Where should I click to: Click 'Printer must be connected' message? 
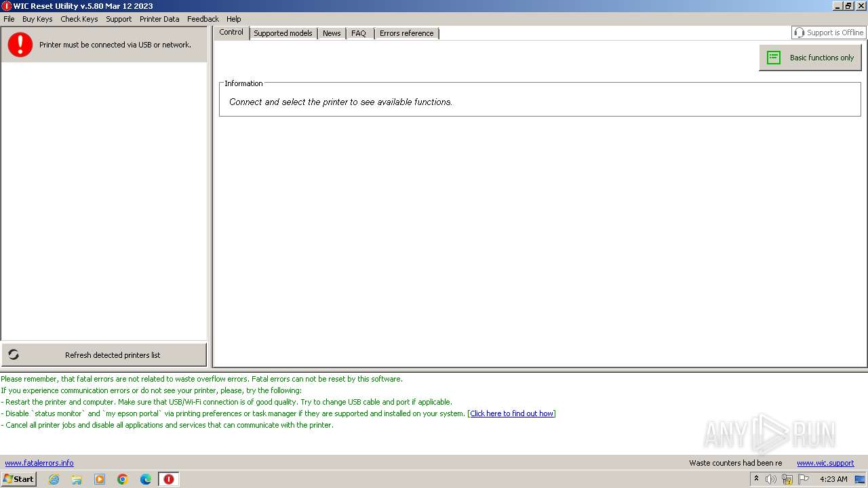[115, 45]
